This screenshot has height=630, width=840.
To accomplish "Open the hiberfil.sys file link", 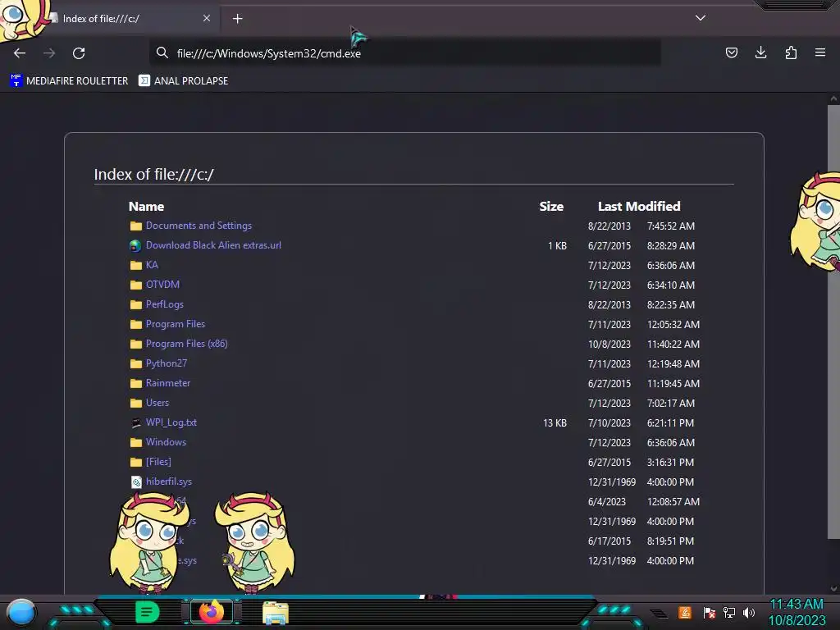I will click(168, 482).
